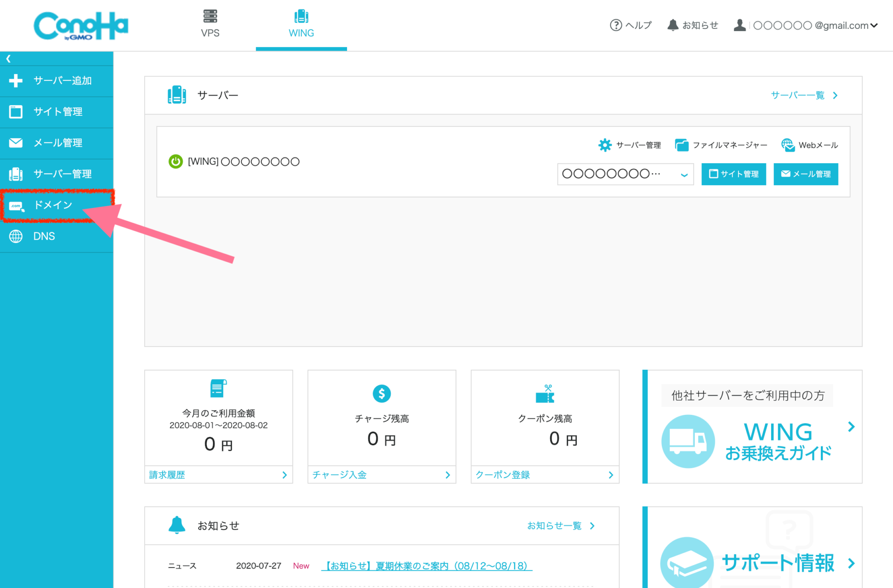Image resolution: width=893 pixels, height=588 pixels.
Task: Open the domain selection dropdown
Action: pyautogui.click(x=626, y=174)
